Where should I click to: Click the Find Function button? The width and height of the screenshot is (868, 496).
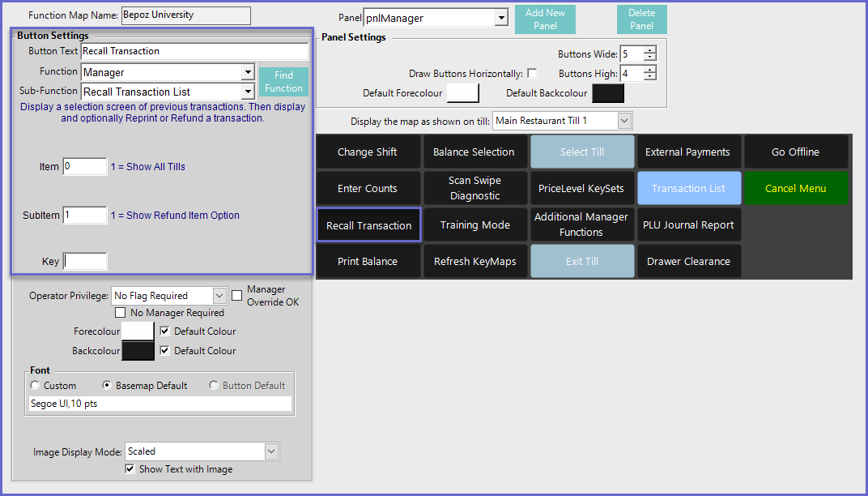[x=283, y=82]
